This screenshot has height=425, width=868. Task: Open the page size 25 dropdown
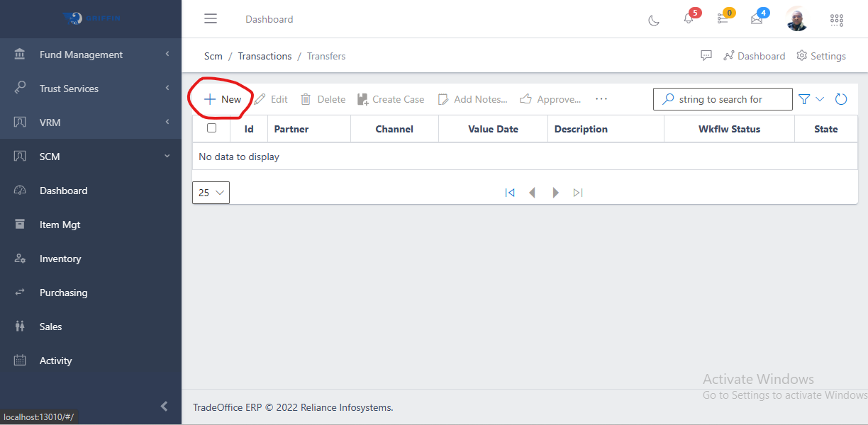coord(211,193)
